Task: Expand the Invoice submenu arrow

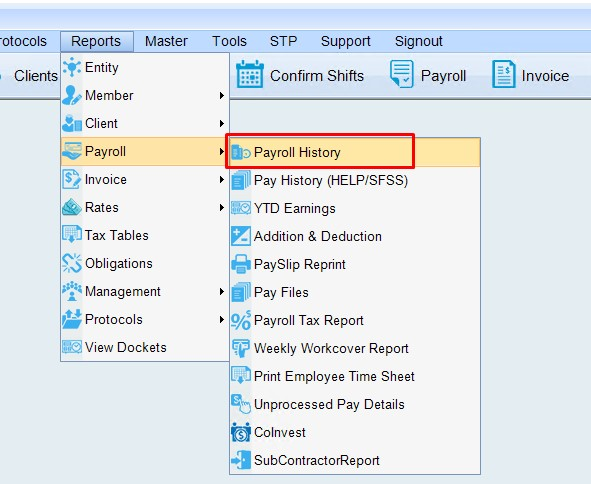Action: [x=222, y=180]
